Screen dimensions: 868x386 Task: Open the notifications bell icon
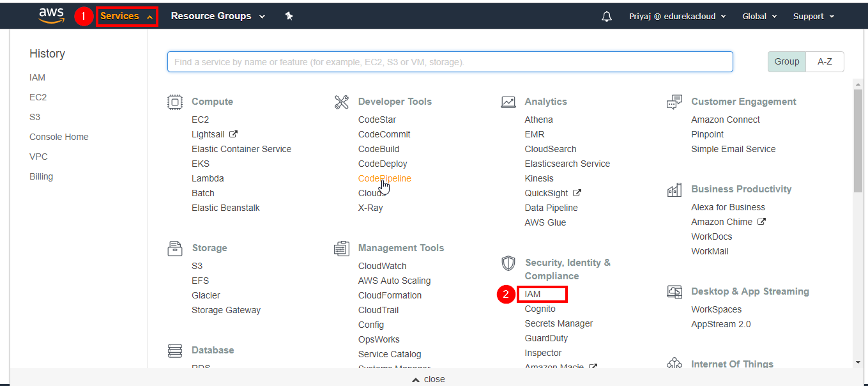pyautogui.click(x=607, y=17)
